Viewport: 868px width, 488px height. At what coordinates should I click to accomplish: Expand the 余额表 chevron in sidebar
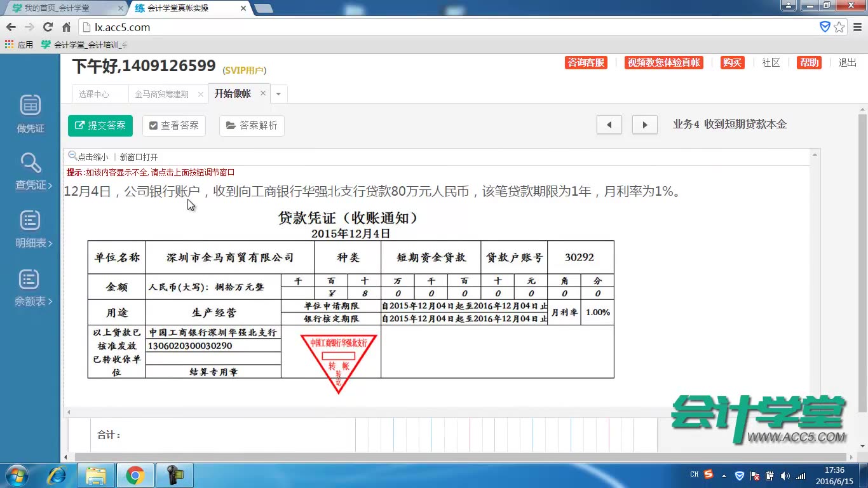49,301
